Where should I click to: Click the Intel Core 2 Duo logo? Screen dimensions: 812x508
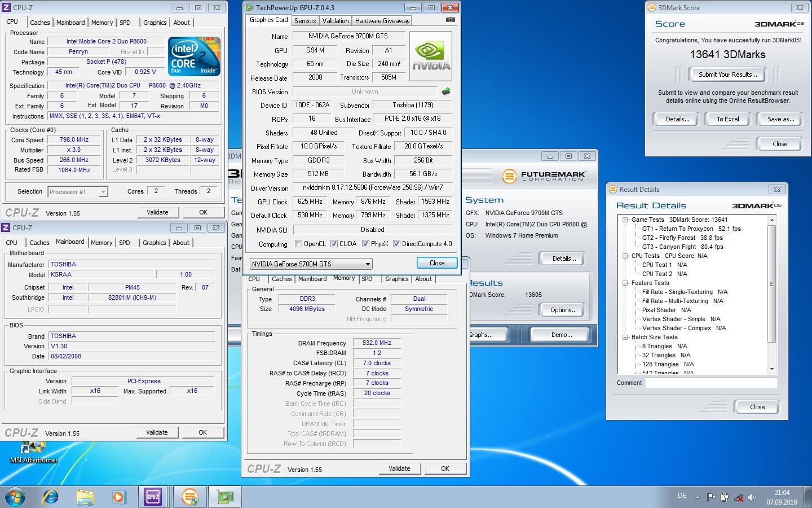[195, 57]
